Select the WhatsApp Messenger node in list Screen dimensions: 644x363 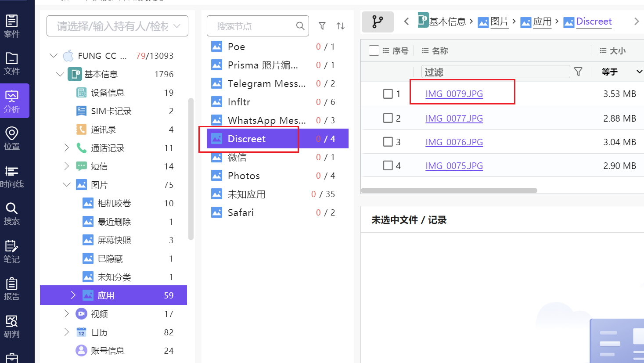click(x=266, y=120)
